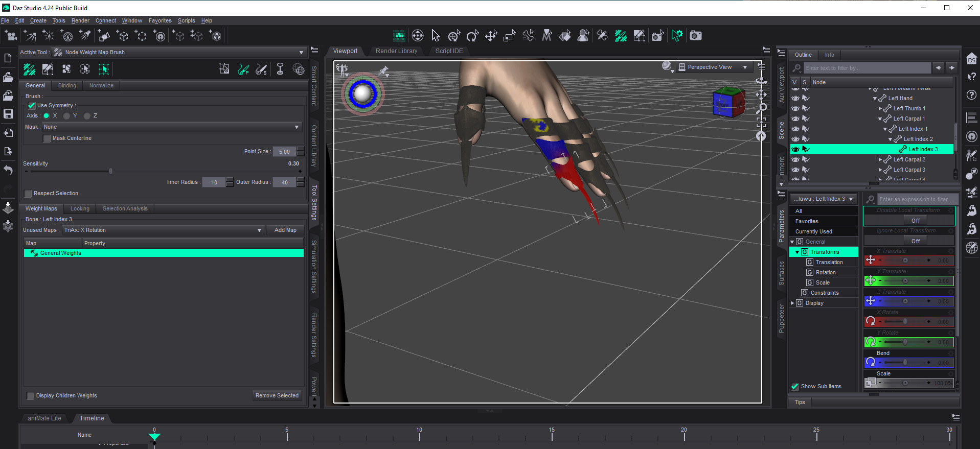Click the Scale parameter slider
The height and width of the screenshot is (449, 980).
click(905, 383)
